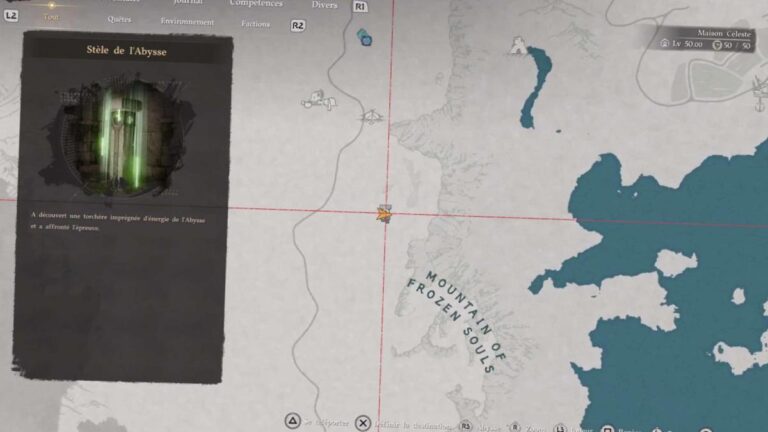Click the long narrow lake on the map

tap(535, 87)
